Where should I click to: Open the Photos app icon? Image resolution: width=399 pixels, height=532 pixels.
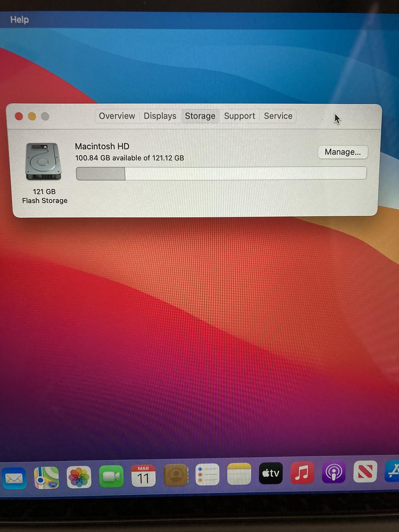[79, 477]
